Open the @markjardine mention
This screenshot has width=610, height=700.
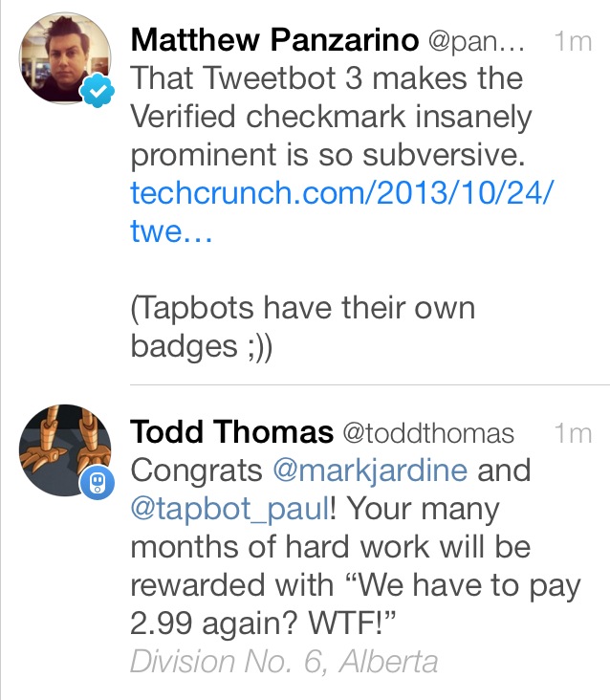coord(370,470)
